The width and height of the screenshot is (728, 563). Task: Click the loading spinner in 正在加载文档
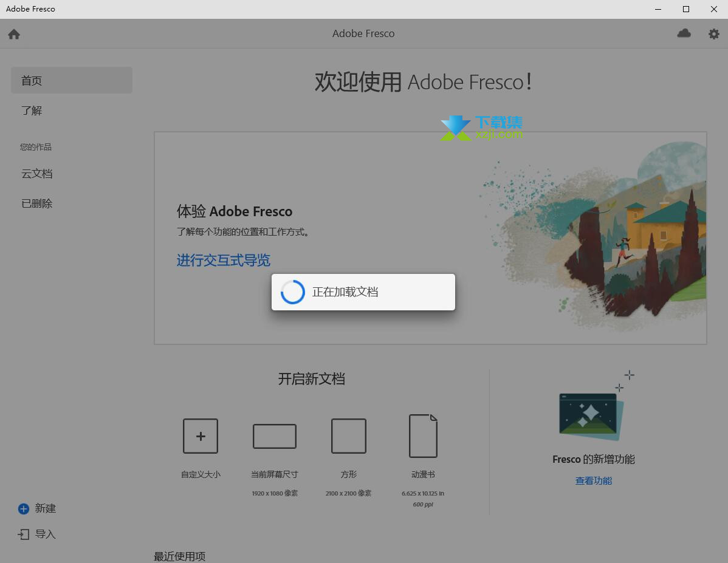pos(292,292)
